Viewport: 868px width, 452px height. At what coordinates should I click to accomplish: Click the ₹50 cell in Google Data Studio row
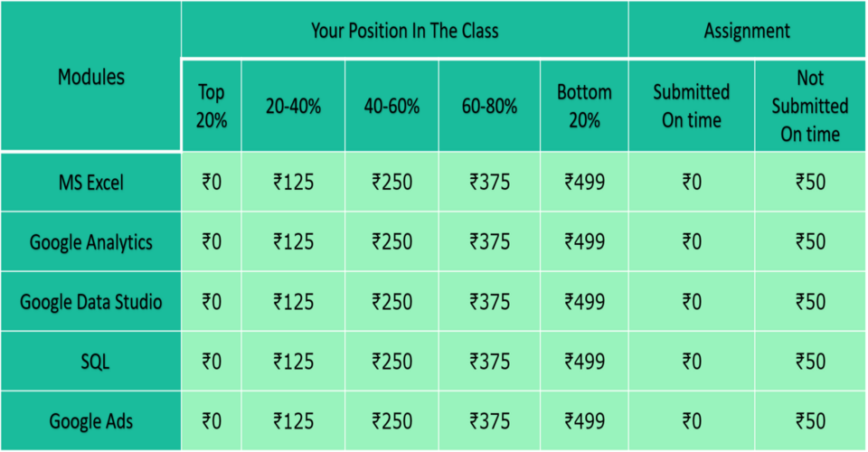810,302
